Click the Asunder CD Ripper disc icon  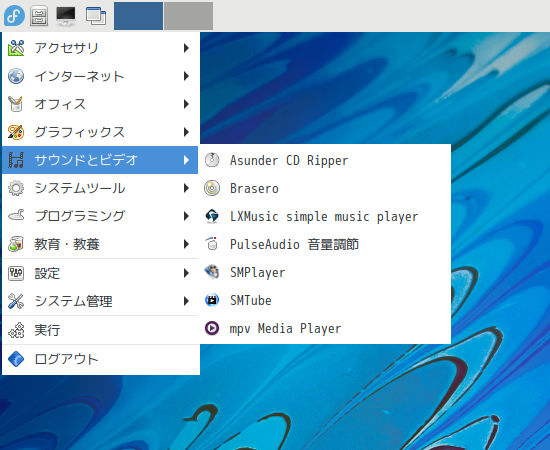coord(212,160)
